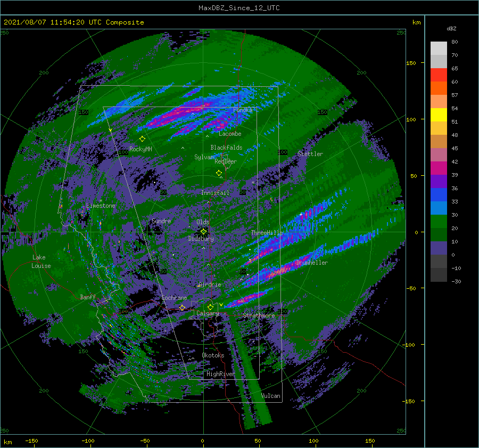Click the Drumheller label
Viewport: 479px width, 448px height.
pyautogui.click(x=311, y=263)
